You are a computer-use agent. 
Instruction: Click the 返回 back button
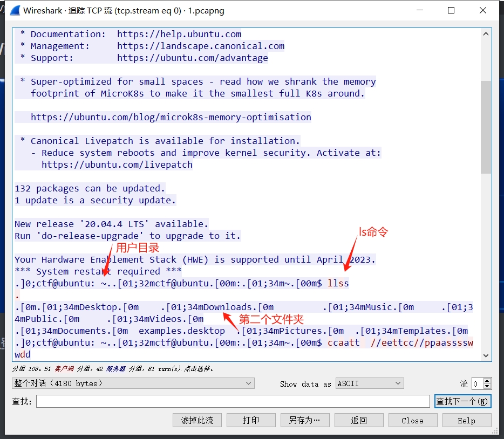pyautogui.click(x=359, y=420)
